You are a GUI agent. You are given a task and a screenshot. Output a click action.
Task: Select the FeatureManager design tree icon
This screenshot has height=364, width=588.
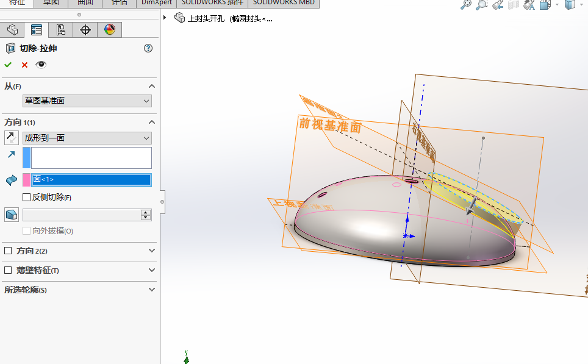pos(12,29)
